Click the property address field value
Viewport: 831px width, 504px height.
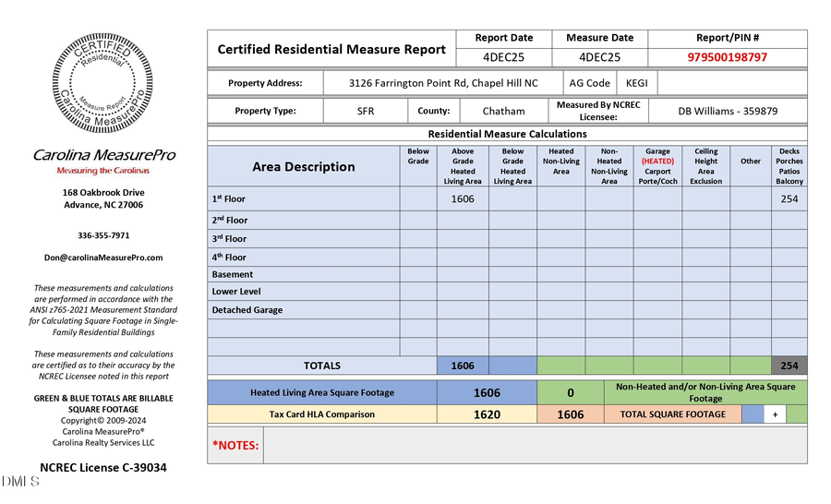tap(443, 83)
